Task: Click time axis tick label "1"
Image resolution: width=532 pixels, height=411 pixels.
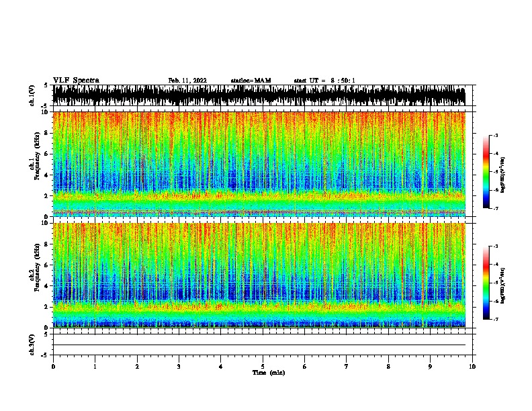Action: [95, 367]
